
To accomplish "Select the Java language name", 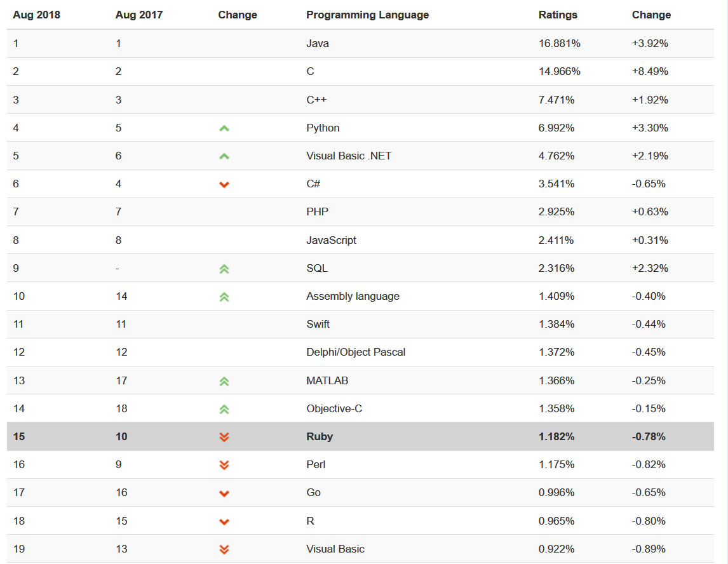I will click(317, 44).
